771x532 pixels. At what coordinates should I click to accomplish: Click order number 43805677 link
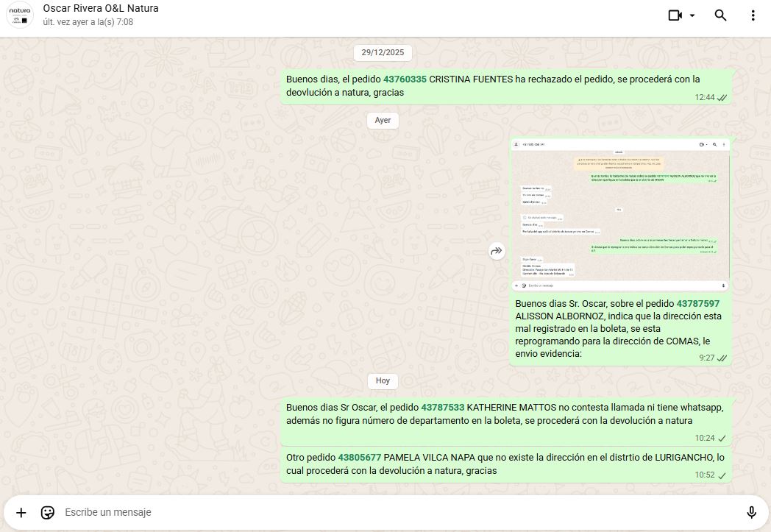(359, 458)
